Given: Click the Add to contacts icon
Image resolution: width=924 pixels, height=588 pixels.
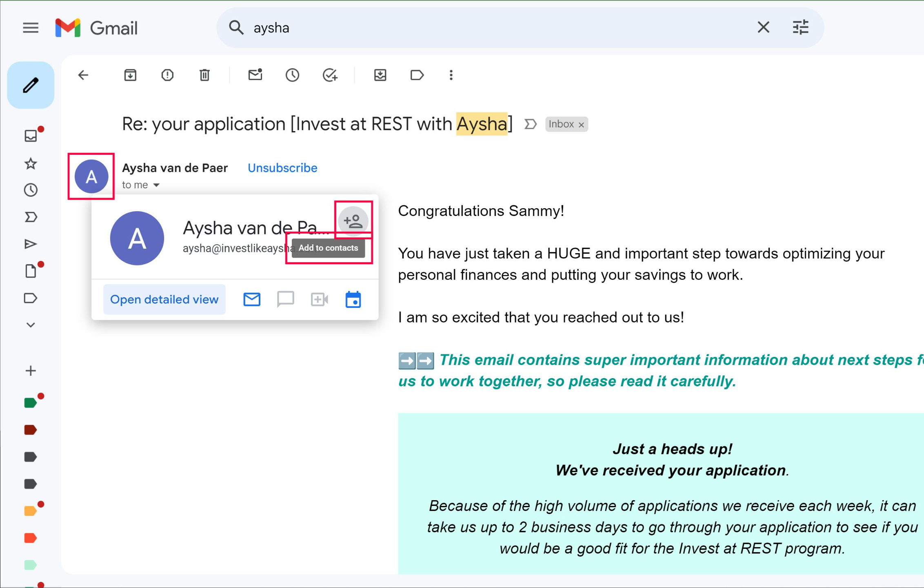Looking at the screenshot, I should pos(353,221).
